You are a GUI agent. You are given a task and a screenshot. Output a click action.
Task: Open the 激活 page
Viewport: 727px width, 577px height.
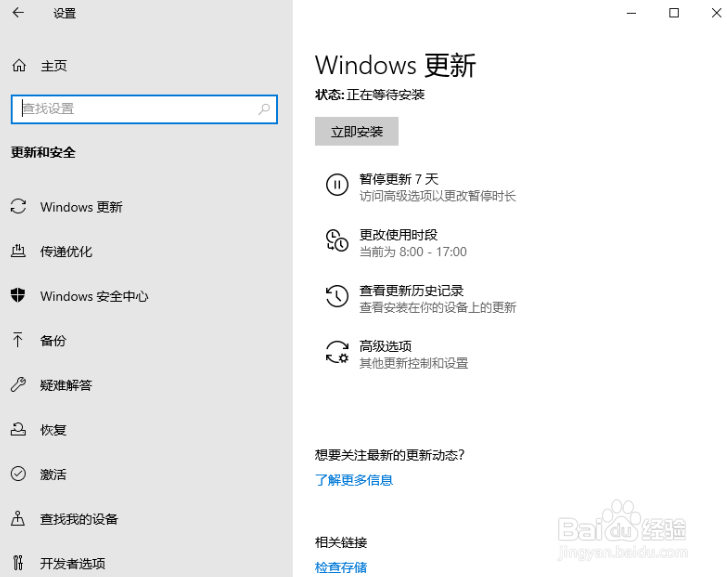[x=53, y=474]
